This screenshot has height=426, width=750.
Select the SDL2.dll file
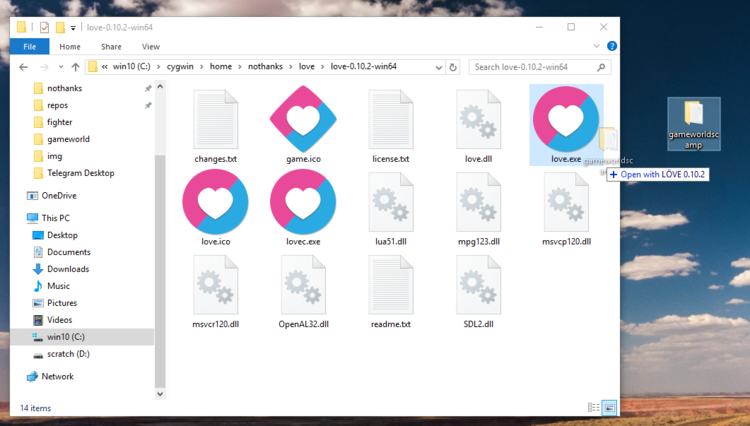coord(478,285)
